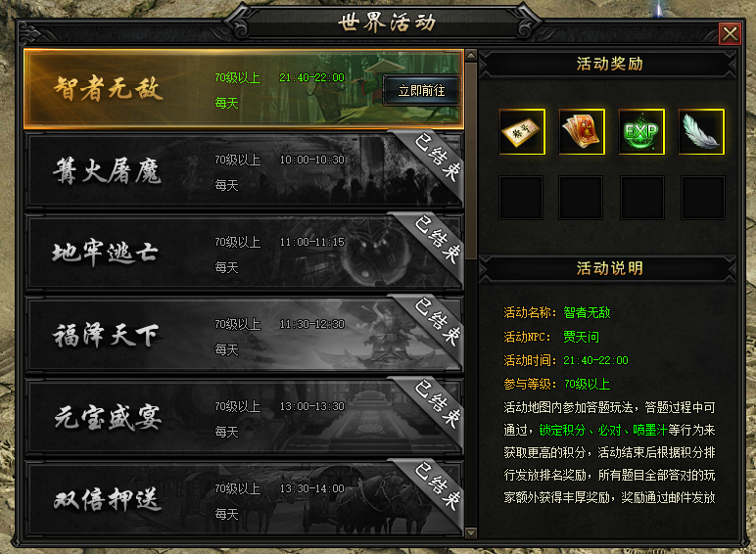Select the 篝火屠魔 activity entry
This screenshot has width=756, height=554.
pyautogui.click(x=244, y=171)
